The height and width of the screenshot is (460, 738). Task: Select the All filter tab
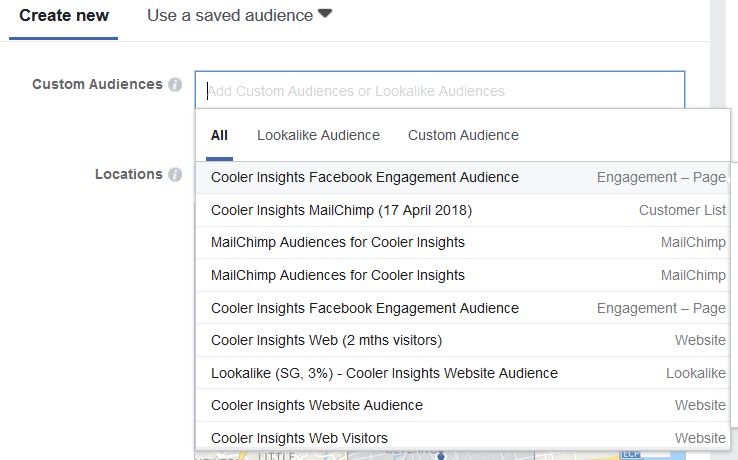tap(219, 136)
